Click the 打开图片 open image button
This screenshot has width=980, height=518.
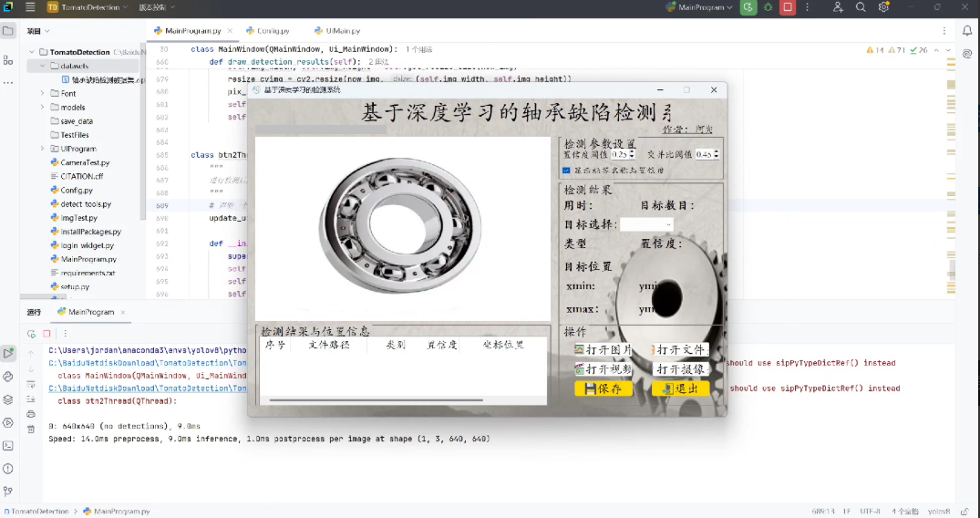(603, 349)
